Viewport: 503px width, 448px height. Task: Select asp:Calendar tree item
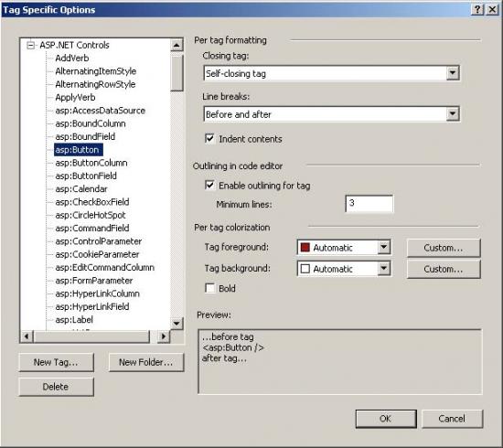click(x=81, y=189)
